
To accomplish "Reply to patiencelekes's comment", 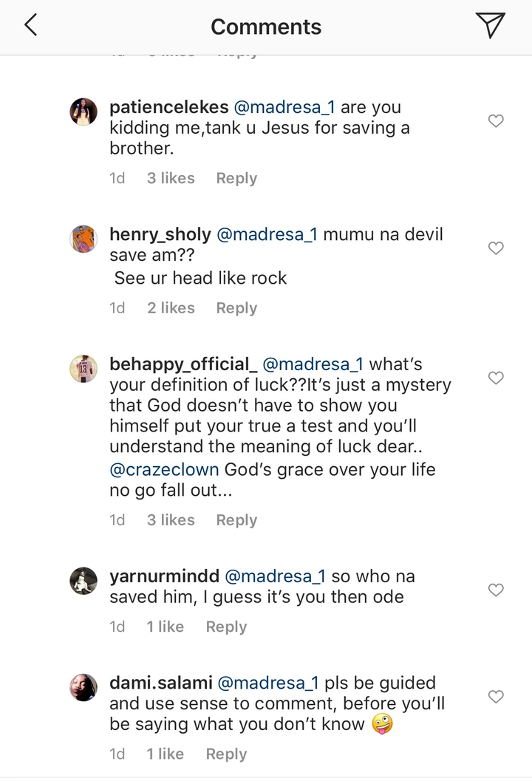I will pyautogui.click(x=236, y=178).
